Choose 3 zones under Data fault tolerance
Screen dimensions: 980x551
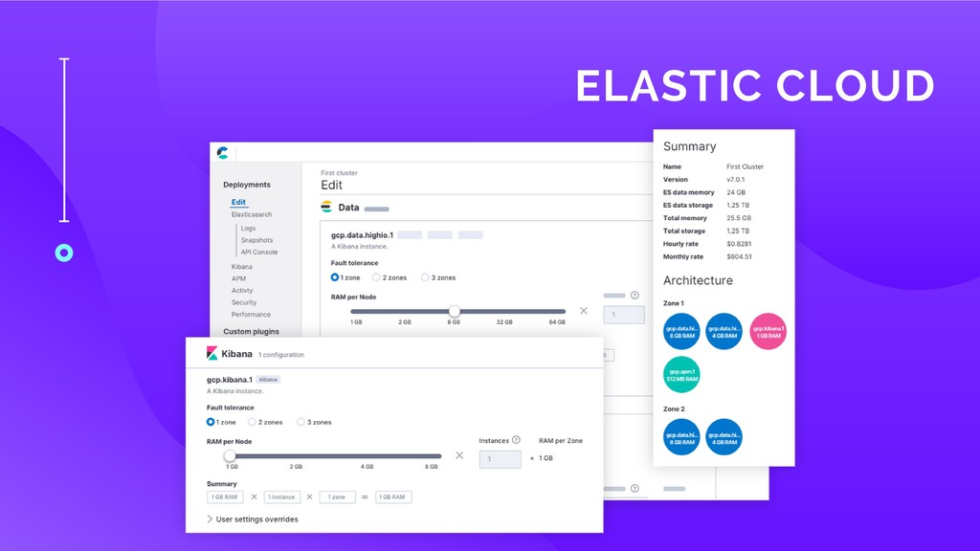pos(424,277)
